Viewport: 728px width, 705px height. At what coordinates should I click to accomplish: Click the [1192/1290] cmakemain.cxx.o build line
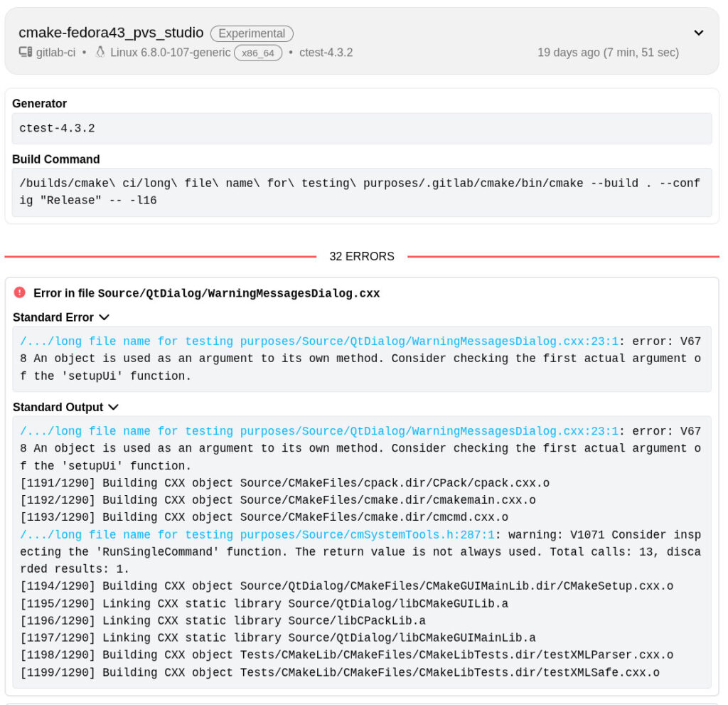pos(278,500)
